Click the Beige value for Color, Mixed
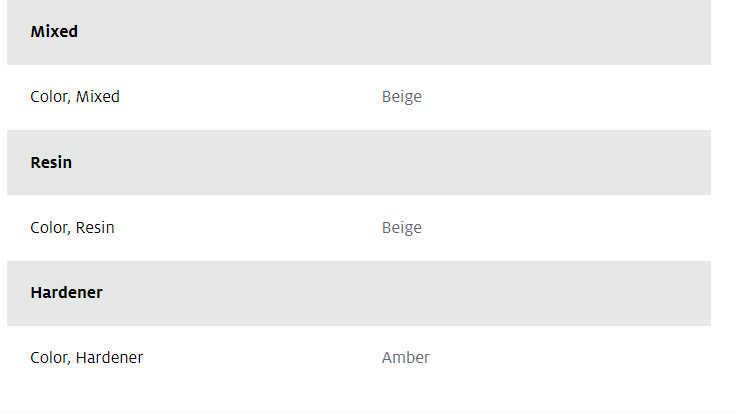The height and width of the screenshot is (413, 738). pyautogui.click(x=401, y=97)
